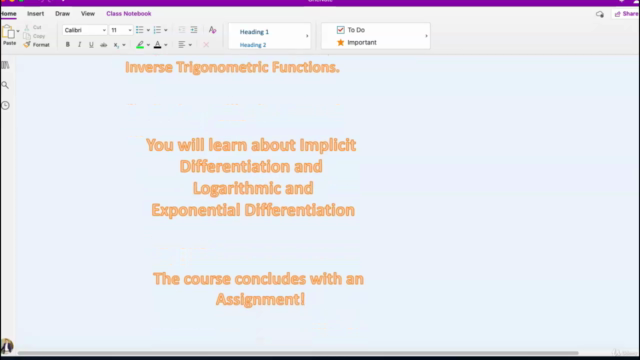Expand numbered list style options arrow
Viewport: 640px width, 360px height.
[166, 30]
